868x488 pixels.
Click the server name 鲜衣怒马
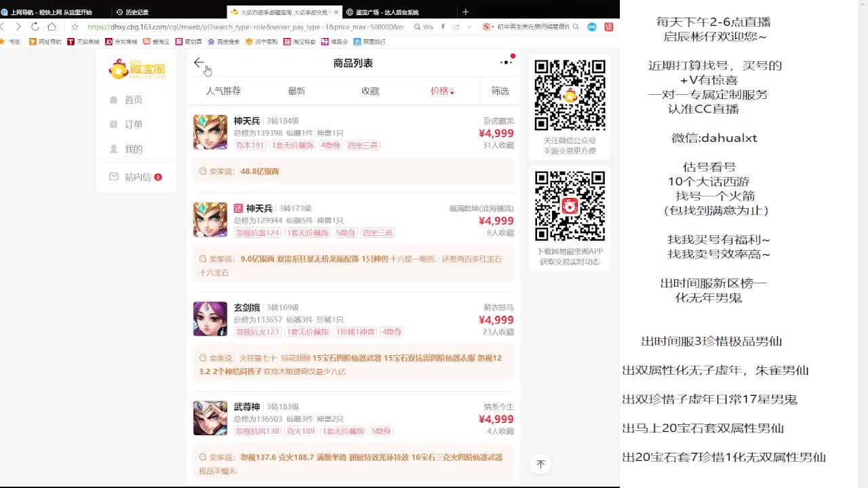tap(498, 308)
